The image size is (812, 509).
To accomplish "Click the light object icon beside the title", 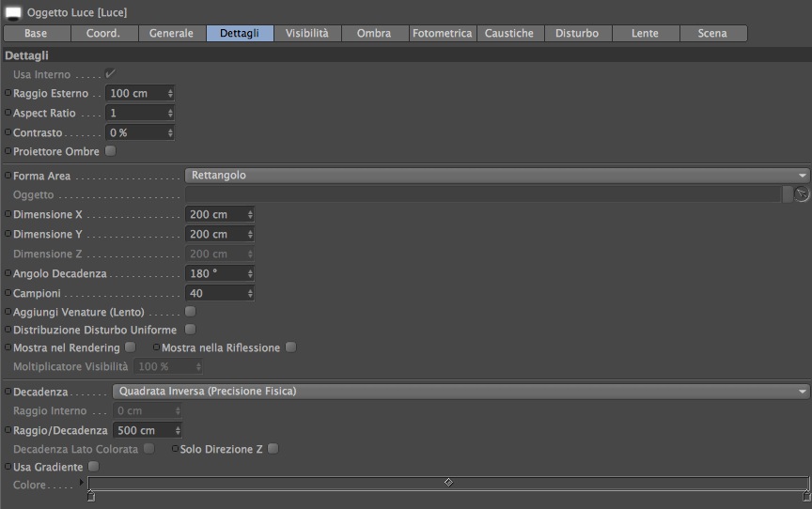I will tap(13, 12).
